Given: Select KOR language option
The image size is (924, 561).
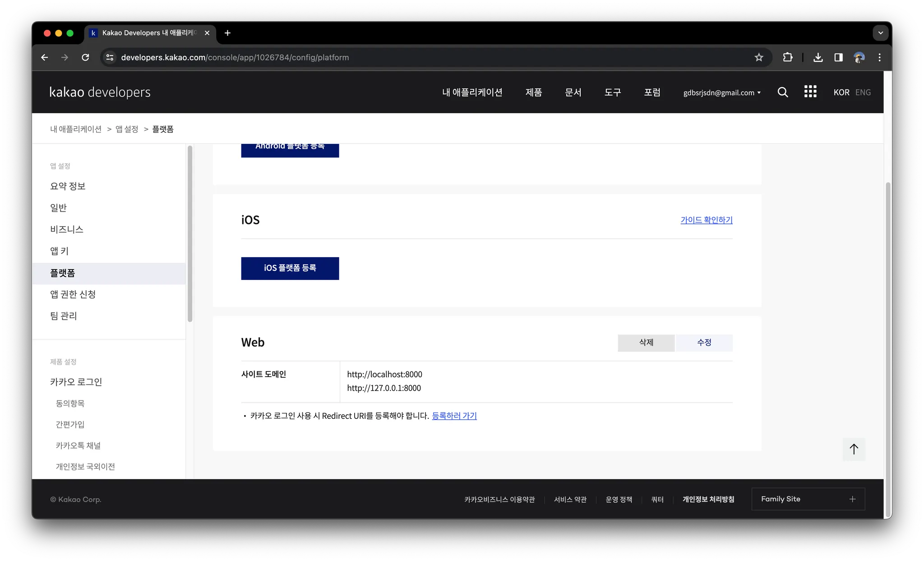Looking at the screenshot, I should [x=841, y=92].
